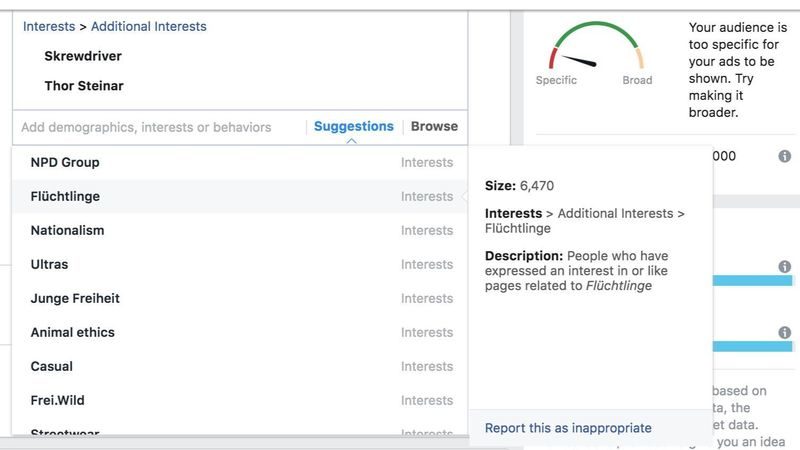
Task: Choose the Ultras suggestion
Action: click(240, 264)
